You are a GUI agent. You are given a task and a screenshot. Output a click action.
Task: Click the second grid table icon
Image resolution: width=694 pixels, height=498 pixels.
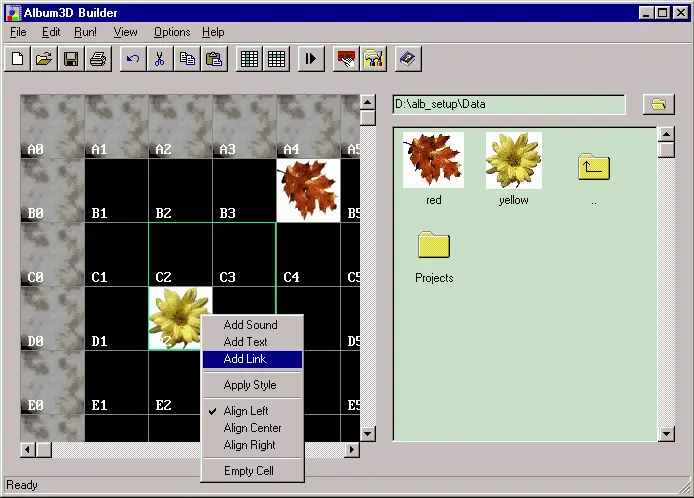[277, 58]
